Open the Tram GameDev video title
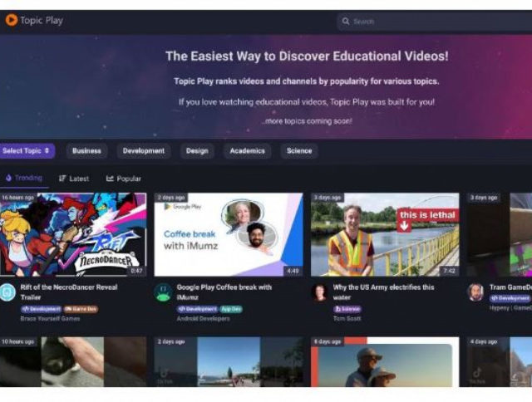Screen dimensions: 532x402 click(510, 287)
